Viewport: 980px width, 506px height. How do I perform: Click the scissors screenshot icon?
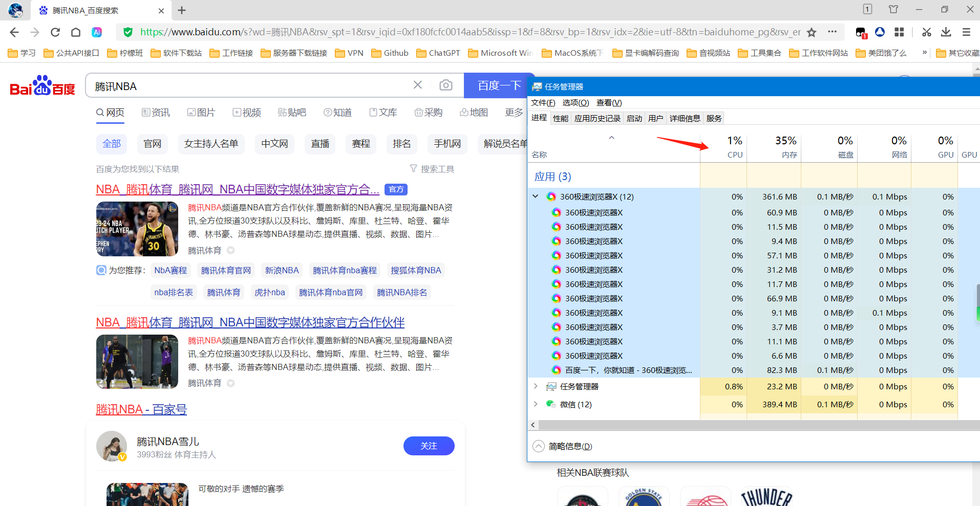click(x=926, y=32)
